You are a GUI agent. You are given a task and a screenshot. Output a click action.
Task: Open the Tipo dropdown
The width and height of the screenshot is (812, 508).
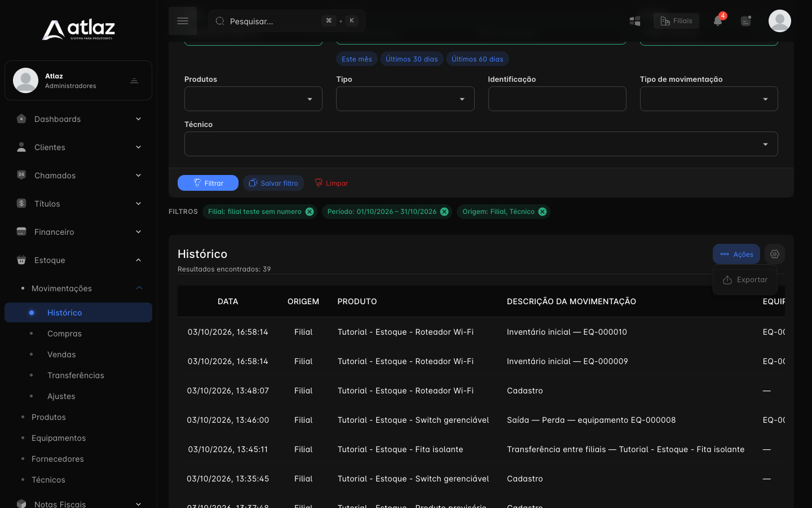click(405, 99)
